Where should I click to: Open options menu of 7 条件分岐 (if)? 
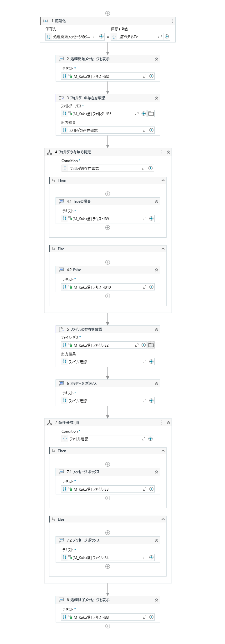pos(162,423)
